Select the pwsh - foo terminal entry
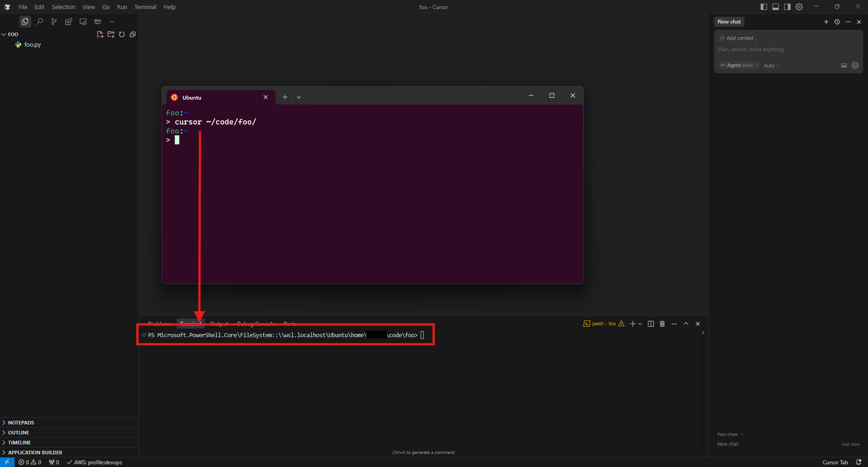868x467 pixels. coord(604,324)
